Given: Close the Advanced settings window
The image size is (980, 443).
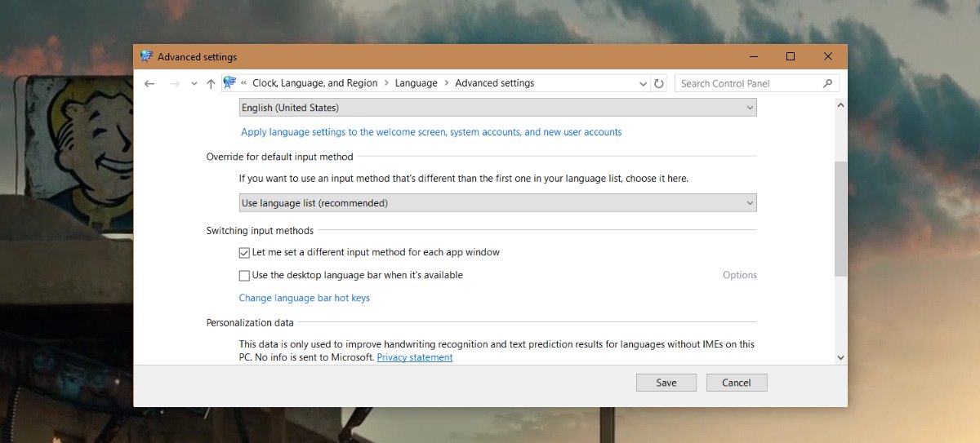Looking at the screenshot, I should [828, 57].
